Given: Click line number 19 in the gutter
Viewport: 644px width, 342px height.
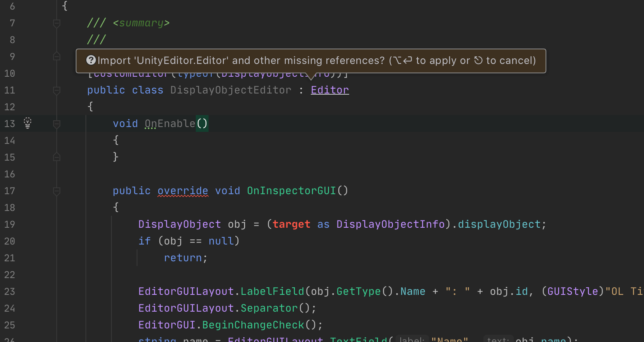Looking at the screenshot, I should point(10,225).
